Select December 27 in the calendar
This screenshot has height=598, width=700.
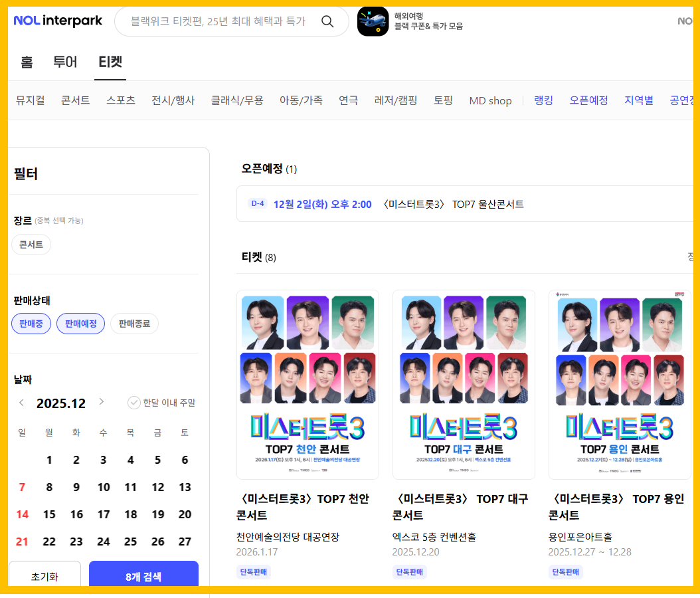pyautogui.click(x=185, y=542)
